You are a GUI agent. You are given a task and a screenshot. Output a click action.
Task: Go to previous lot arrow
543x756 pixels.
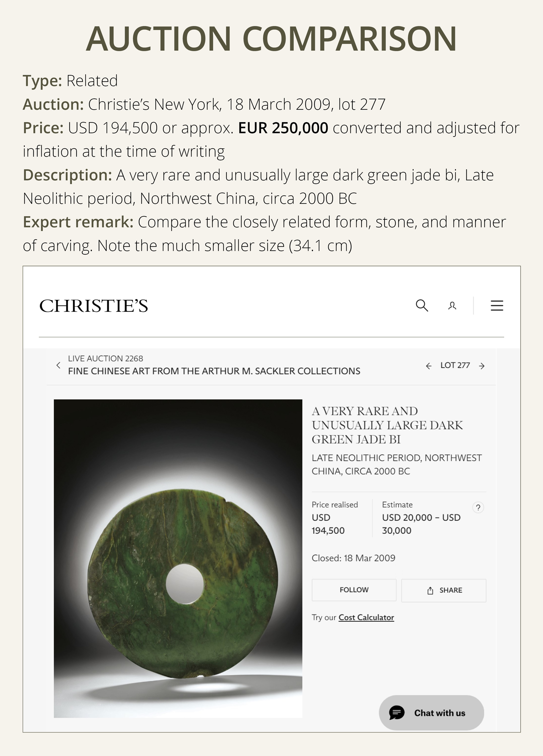(429, 366)
